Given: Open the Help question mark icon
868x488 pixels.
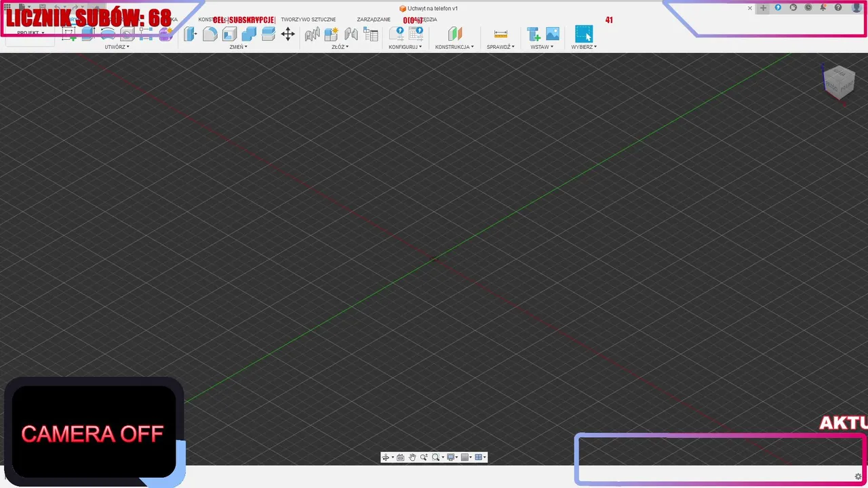Looking at the screenshot, I should 838,7.
